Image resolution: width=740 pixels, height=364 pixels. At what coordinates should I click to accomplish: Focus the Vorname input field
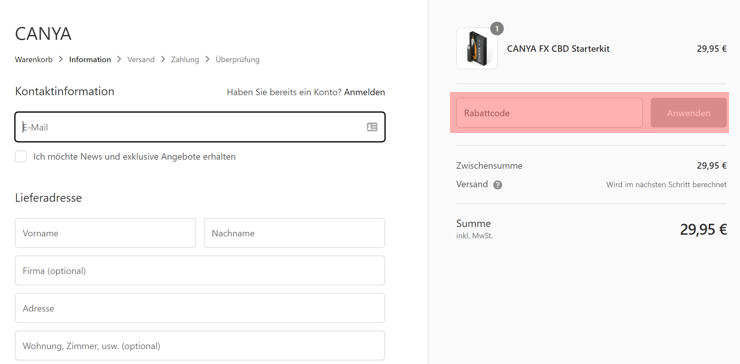point(105,233)
